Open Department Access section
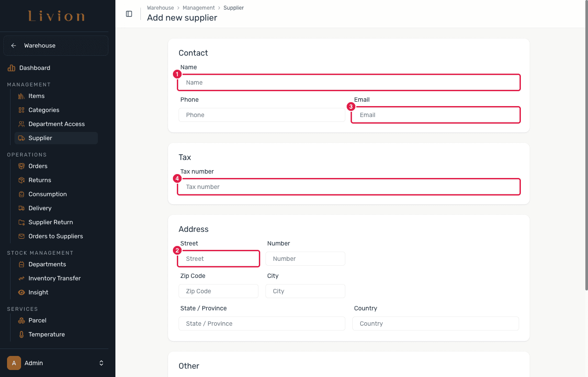The height and width of the screenshot is (377, 588). tap(56, 124)
